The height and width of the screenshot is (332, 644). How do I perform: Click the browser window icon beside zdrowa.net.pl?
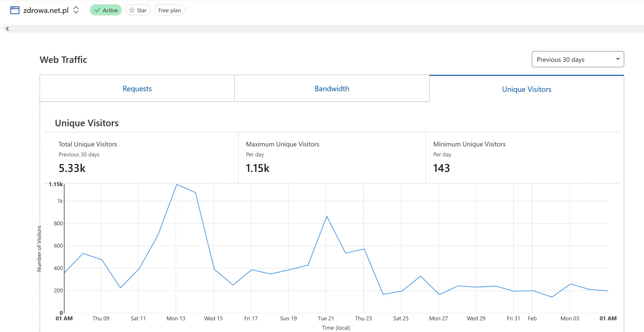[15, 10]
